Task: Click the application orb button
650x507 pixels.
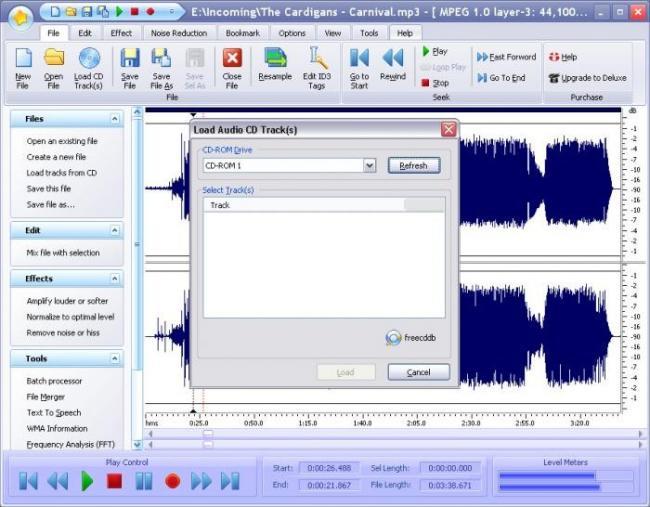Action: pyautogui.click(x=21, y=17)
